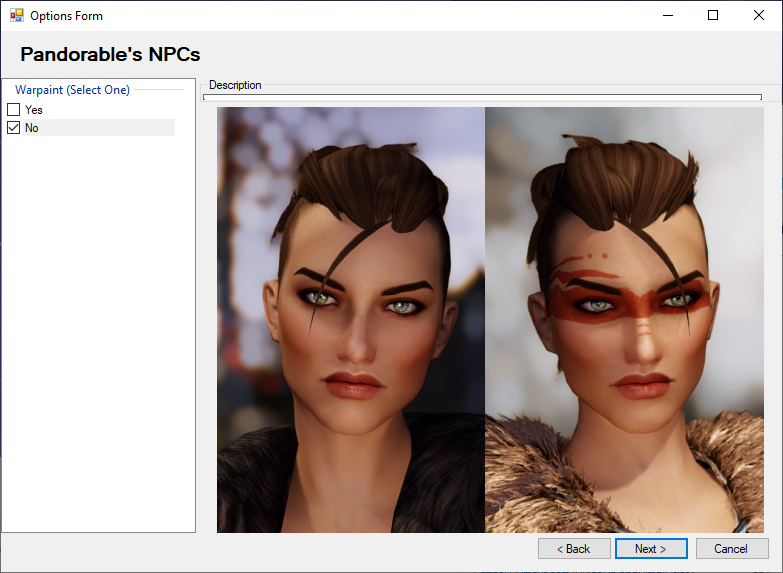Click the Description label
The image size is (783, 573).
pos(235,85)
